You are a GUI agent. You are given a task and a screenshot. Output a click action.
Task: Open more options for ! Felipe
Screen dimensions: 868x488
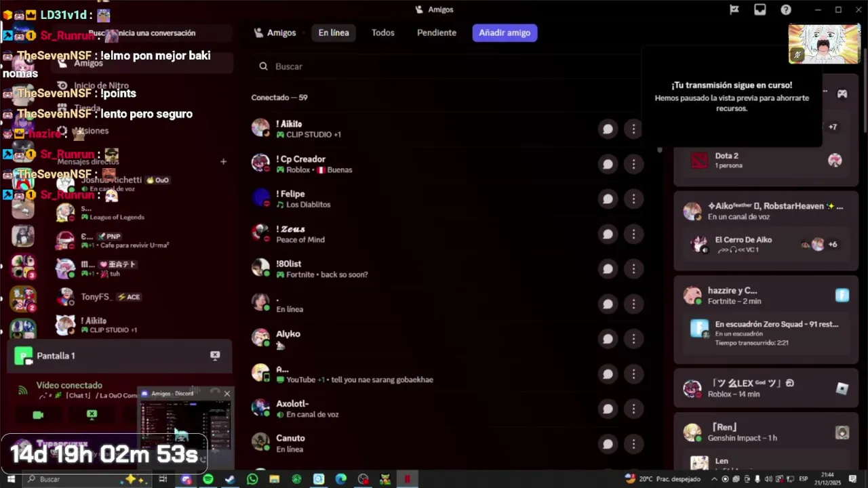pos(633,199)
